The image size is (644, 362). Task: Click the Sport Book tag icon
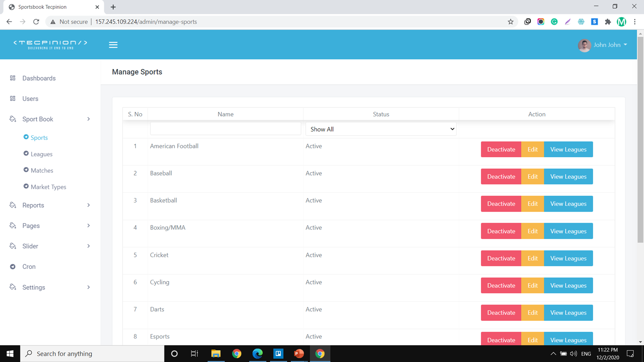click(x=13, y=119)
